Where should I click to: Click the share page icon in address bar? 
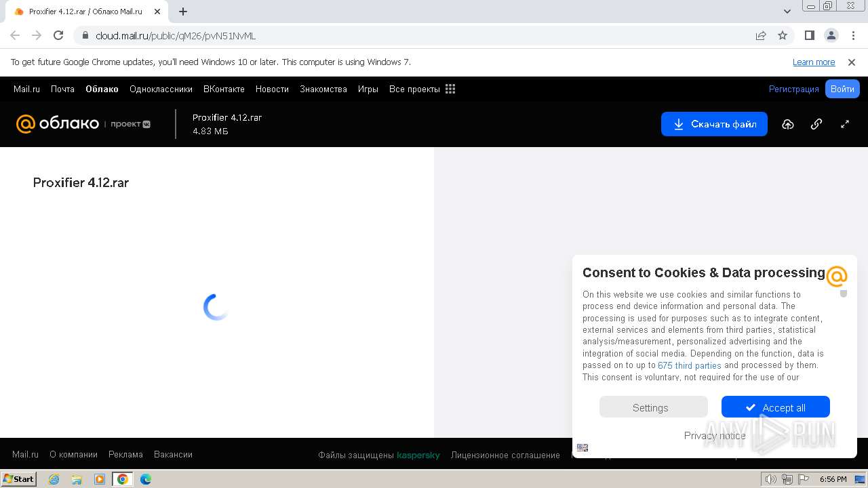pyautogui.click(x=761, y=35)
